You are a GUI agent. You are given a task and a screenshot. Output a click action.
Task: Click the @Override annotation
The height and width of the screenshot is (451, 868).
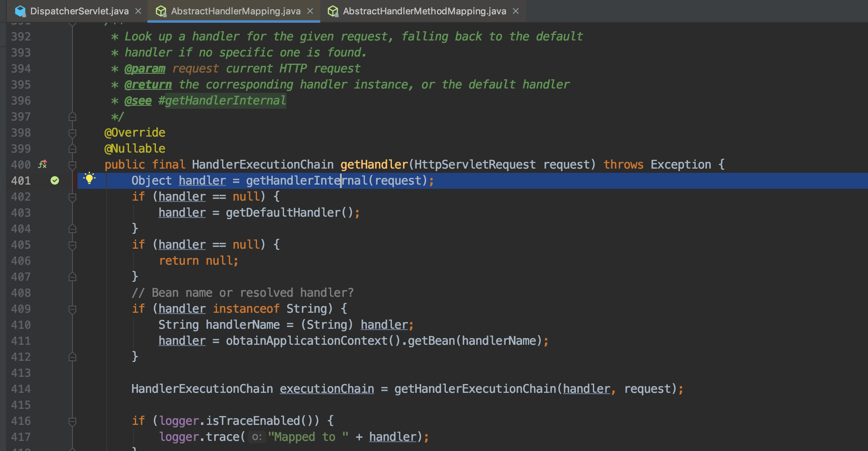(x=135, y=132)
